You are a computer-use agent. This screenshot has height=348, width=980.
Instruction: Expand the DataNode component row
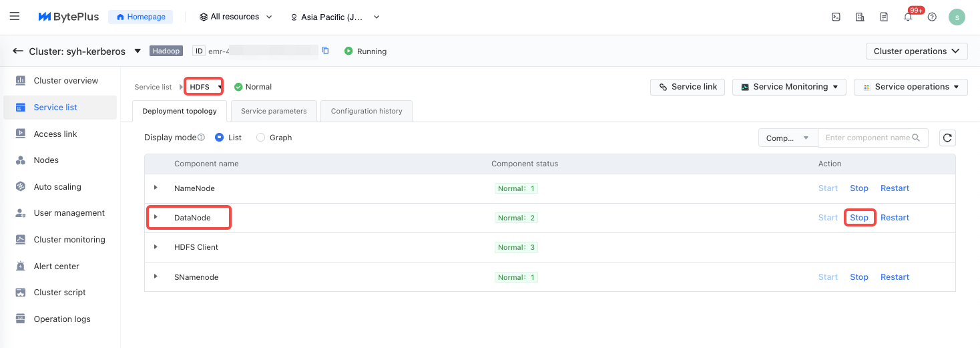point(156,217)
